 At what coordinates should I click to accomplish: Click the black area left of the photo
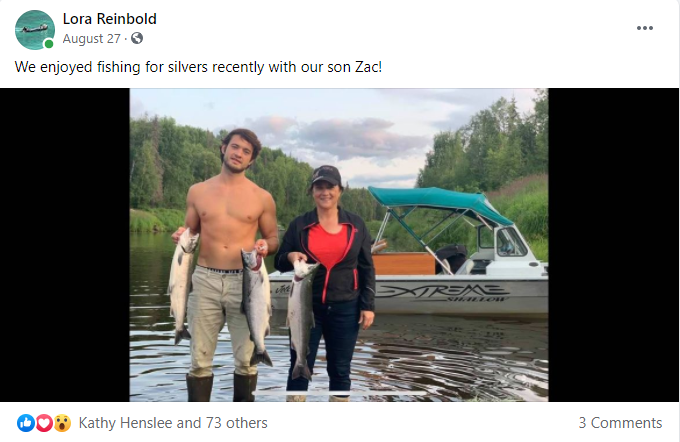(65, 245)
